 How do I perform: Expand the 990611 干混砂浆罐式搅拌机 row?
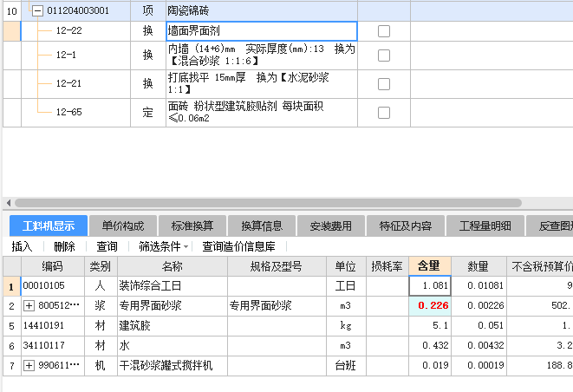[29, 365]
